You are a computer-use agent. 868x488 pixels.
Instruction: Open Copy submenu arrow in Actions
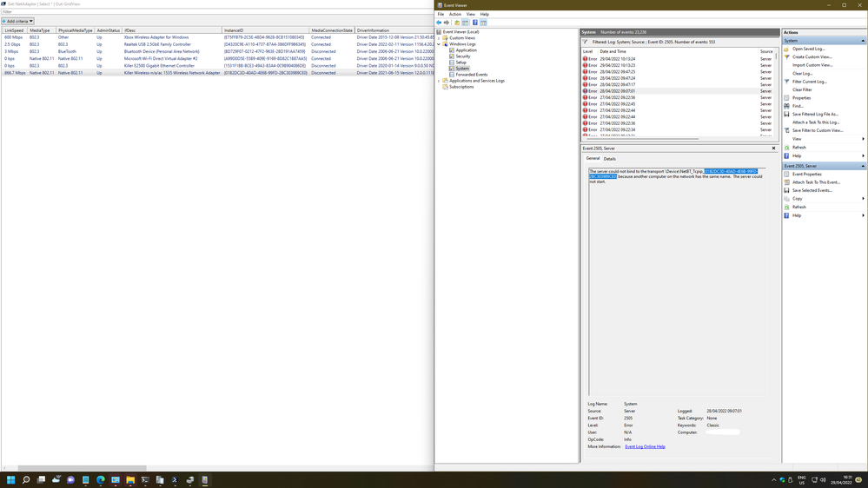[863, 199]
